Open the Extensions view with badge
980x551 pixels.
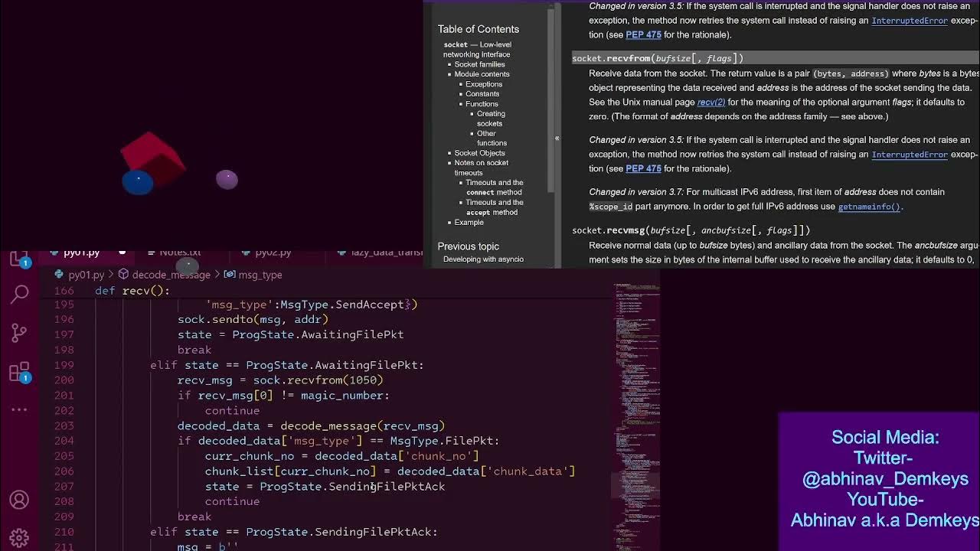pyautogui.click(x=19, y=373)
